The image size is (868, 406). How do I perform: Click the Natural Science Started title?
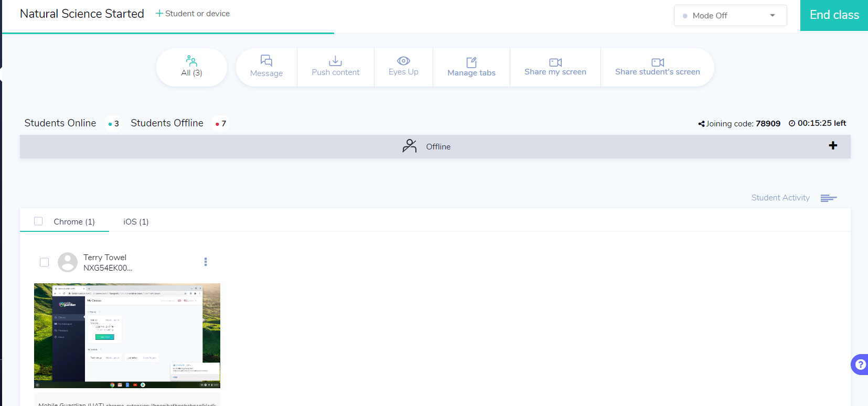coord(82,14)
